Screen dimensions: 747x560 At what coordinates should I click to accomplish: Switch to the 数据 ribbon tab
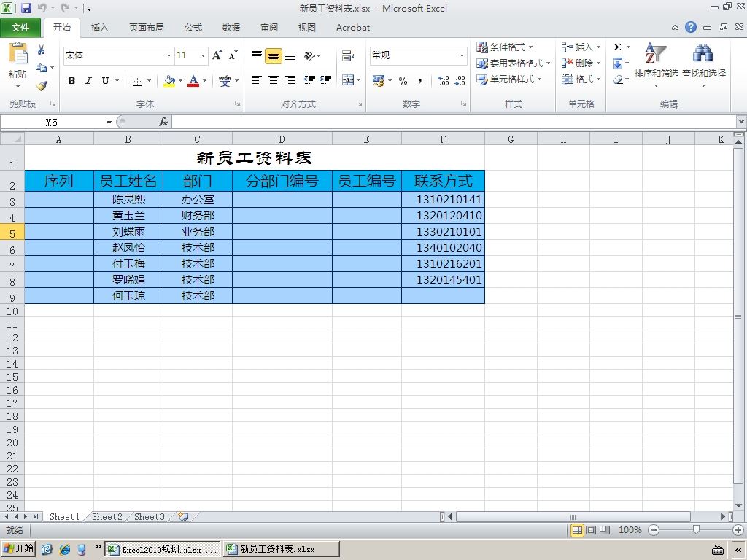point(231,28)
